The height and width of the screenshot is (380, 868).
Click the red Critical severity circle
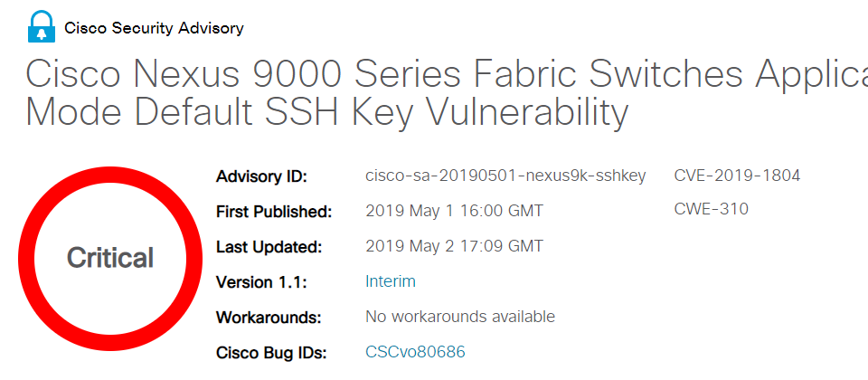click(110, 259)
